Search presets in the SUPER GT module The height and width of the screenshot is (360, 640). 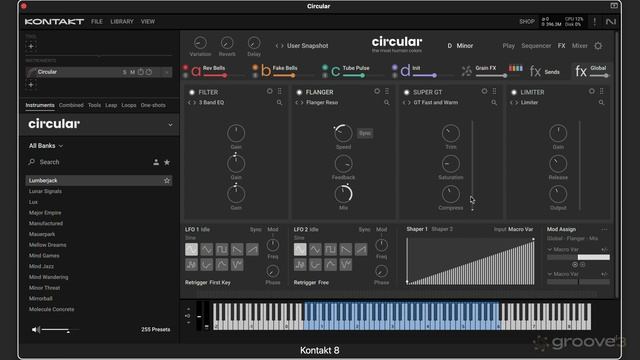tap(494, 102)
